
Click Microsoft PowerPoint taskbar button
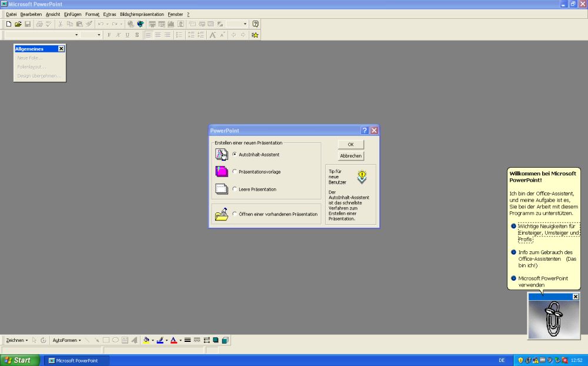[77, 360]
